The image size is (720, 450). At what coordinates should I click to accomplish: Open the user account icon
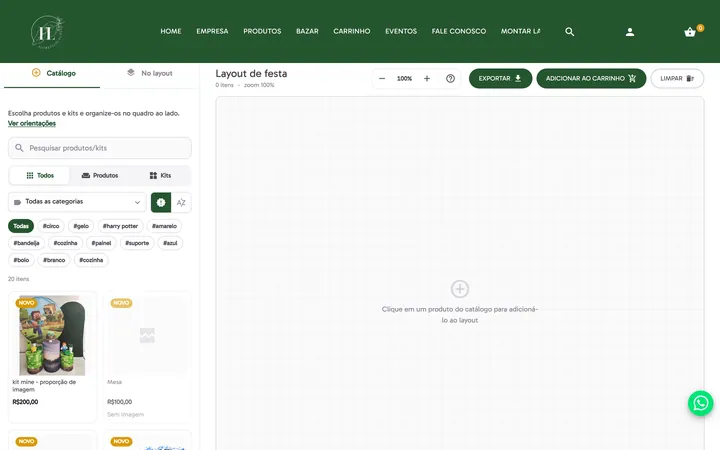point(630,32)
